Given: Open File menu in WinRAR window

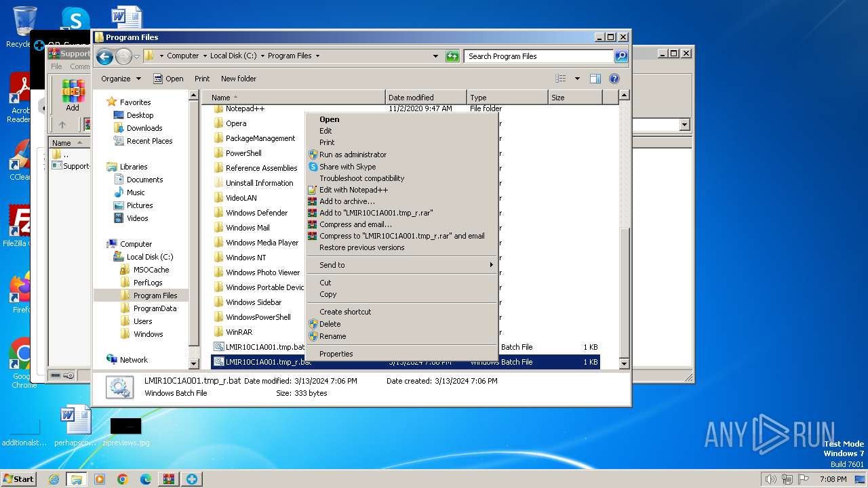Looking at the screenshot, I should [x=56, y=66].
